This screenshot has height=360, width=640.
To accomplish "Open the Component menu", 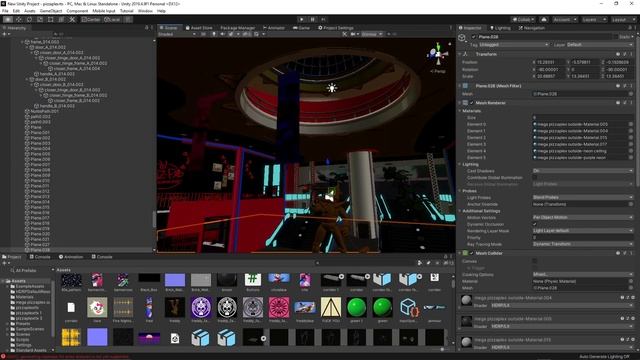I will click(77, 11).
